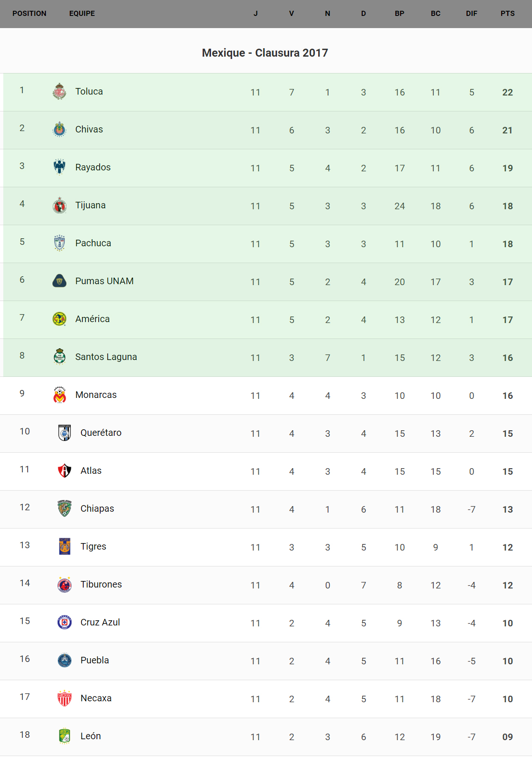This screenshot has height=757, width=532.
Task: Click the Mexique - Clausura 2017 title
Action: [265, 53]
